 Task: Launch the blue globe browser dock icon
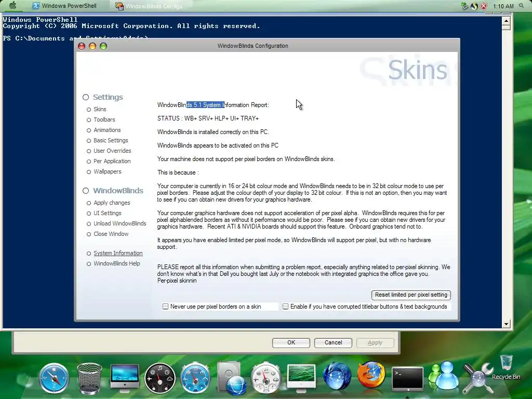click(x=337, y=377)
